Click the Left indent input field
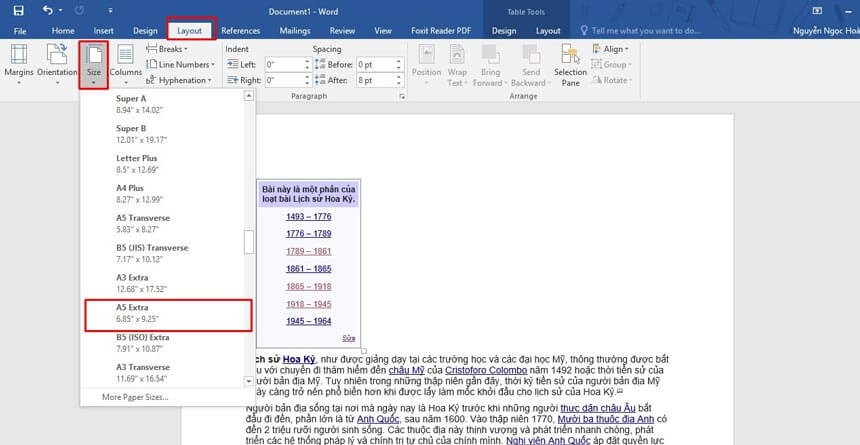 tap(284, 65)
